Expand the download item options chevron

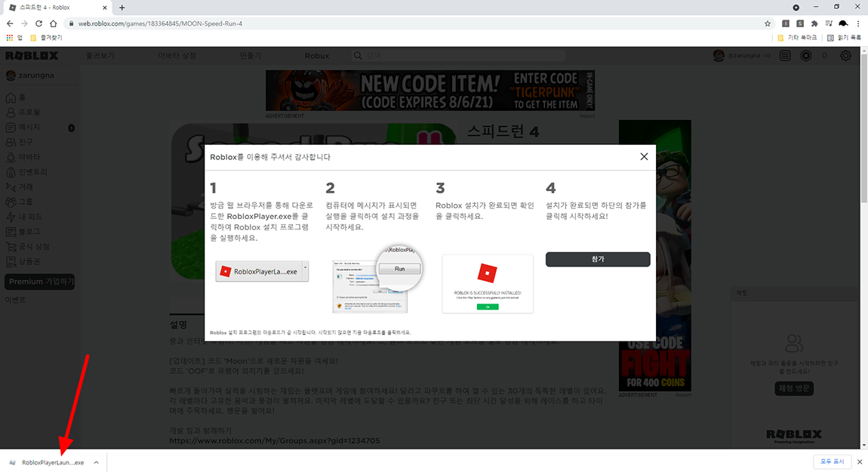96,462
